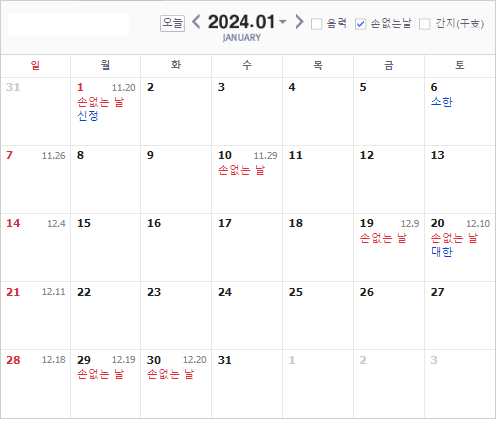Click 손없는 날 label on January 19

383,238
